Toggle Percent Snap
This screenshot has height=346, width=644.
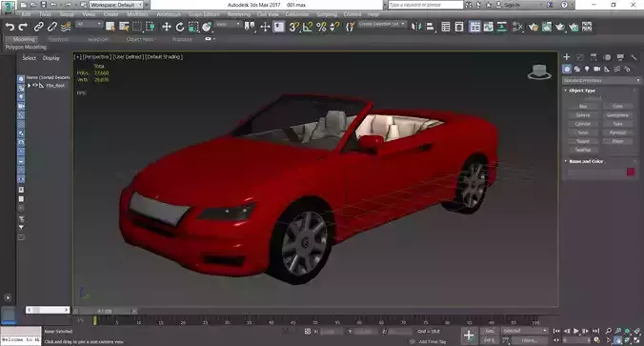(321, 27)
